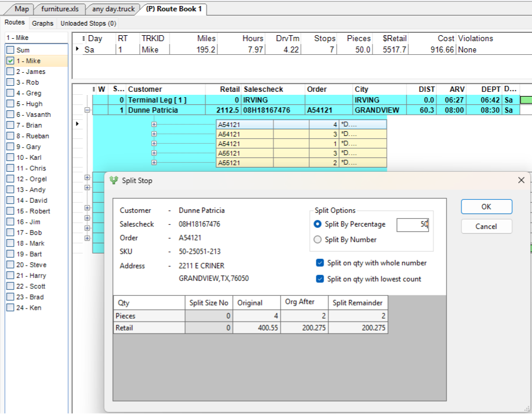
Task: Click the ARV column header
Action: [451, 89]
